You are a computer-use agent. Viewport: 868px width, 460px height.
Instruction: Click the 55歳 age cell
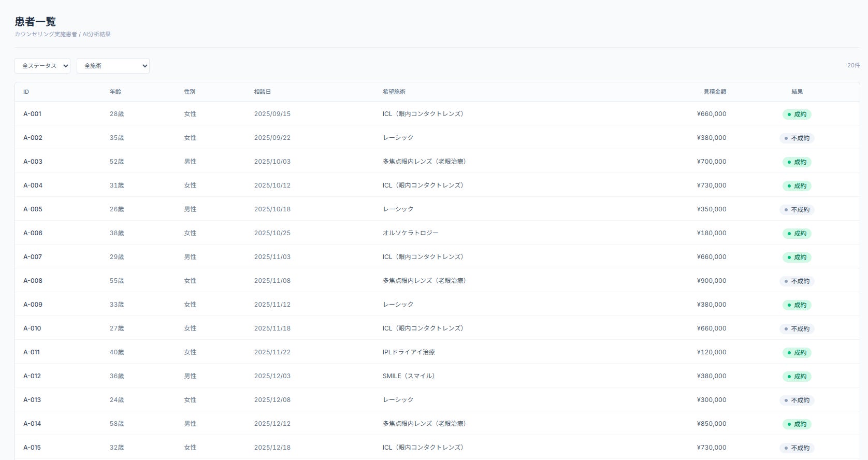(117, 280)
